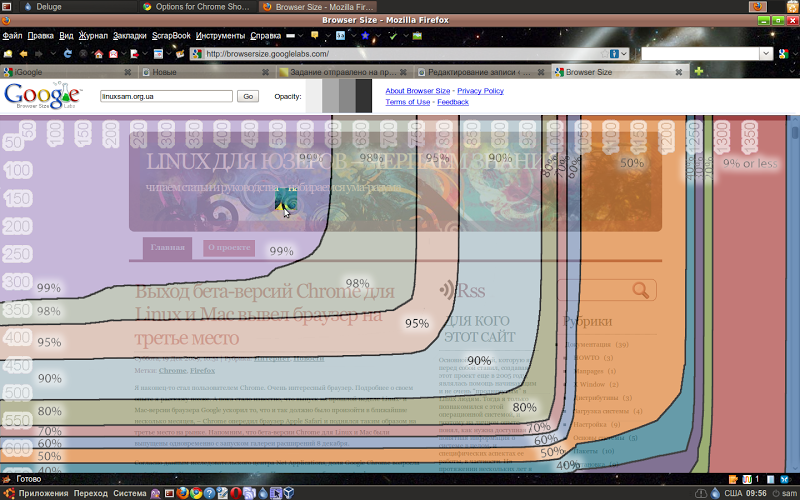Open Feedback link

coord(453,102)
